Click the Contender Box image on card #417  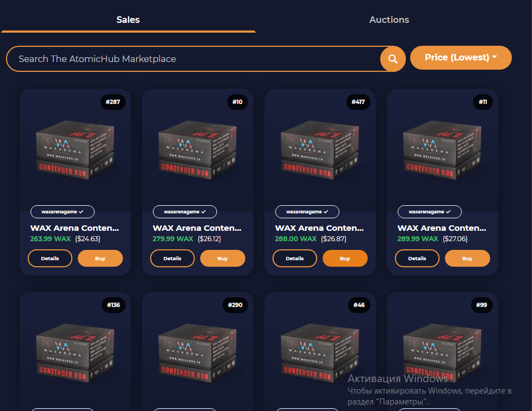[x=320, y=150]
